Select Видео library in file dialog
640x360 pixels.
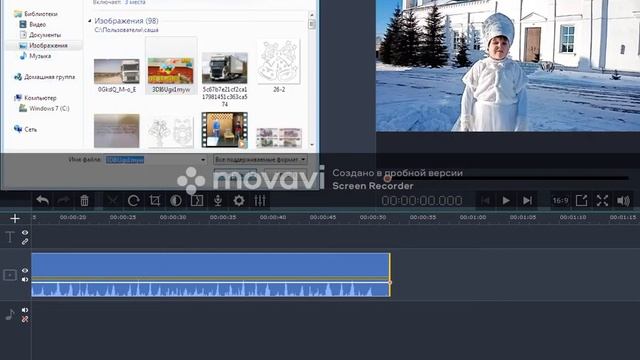[38, 24]
